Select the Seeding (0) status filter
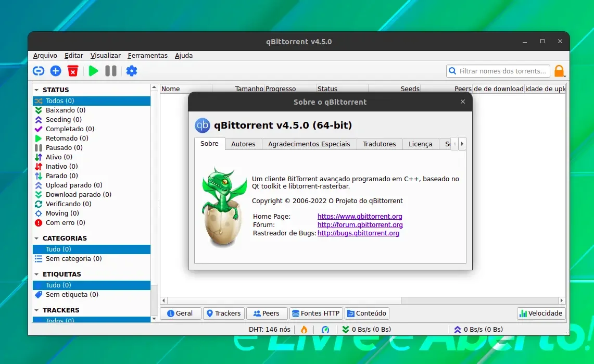The height and width of the screenshot is (364, 594). click(x=92, y=120)
